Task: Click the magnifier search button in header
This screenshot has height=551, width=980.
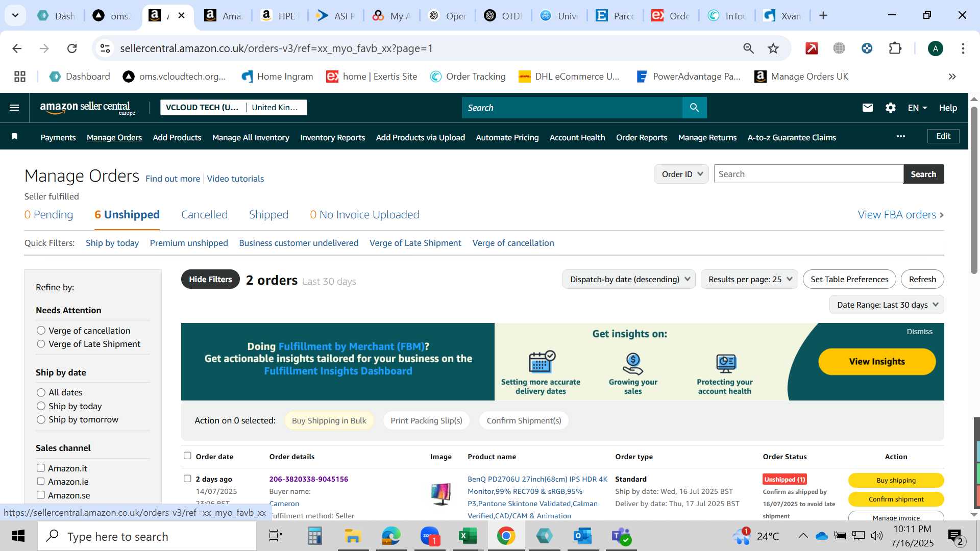Action: [694, 108]
